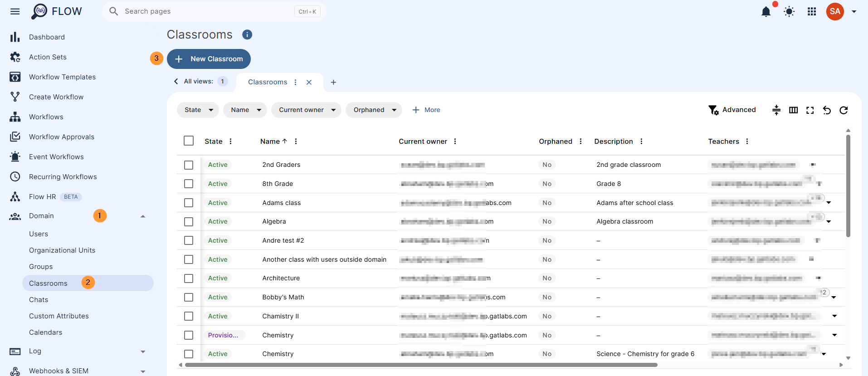The image size is (868, 376).
Task: Open Custom Attributes
Action: click(59, 316)
